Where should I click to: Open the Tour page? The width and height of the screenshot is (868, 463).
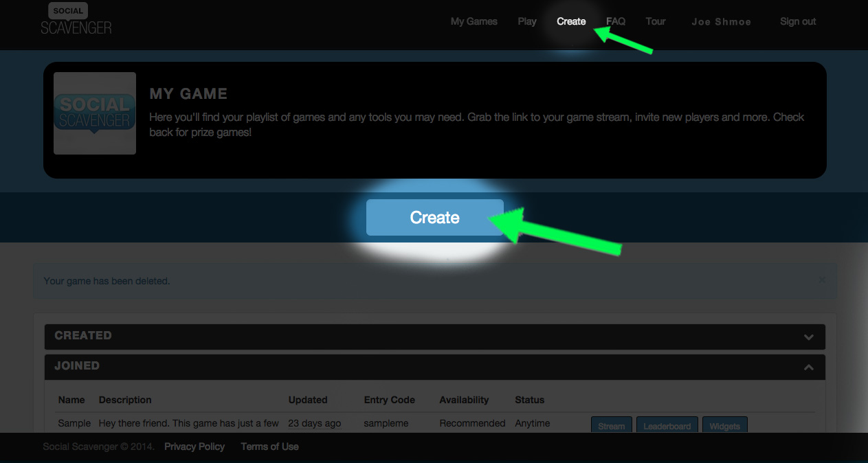(x=656, y=21)
